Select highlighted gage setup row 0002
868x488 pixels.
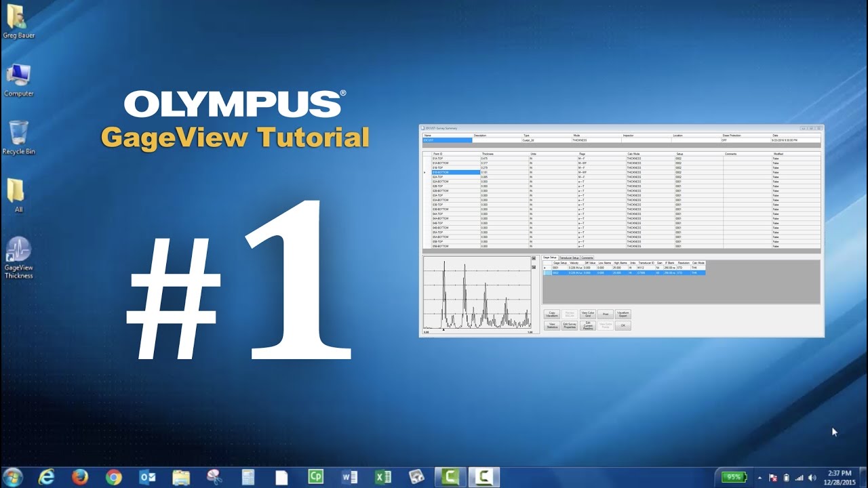tap(624, 272)
